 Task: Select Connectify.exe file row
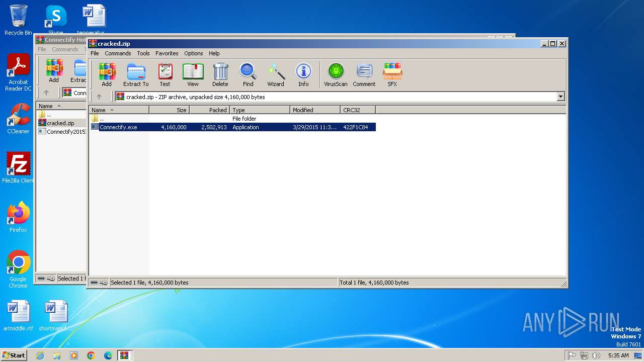pyautogui.click(x=233, y=127)
